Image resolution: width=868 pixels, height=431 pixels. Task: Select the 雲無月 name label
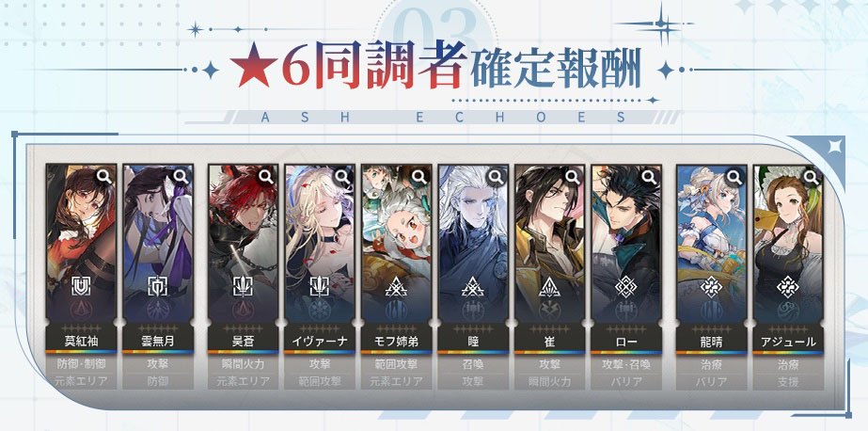click(x=158, y=342)
